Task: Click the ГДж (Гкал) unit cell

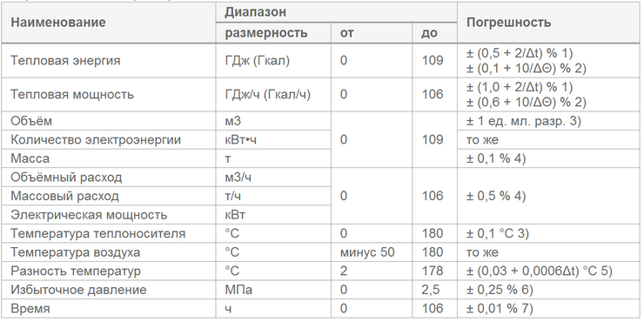Action: click(x=273, y=60)
